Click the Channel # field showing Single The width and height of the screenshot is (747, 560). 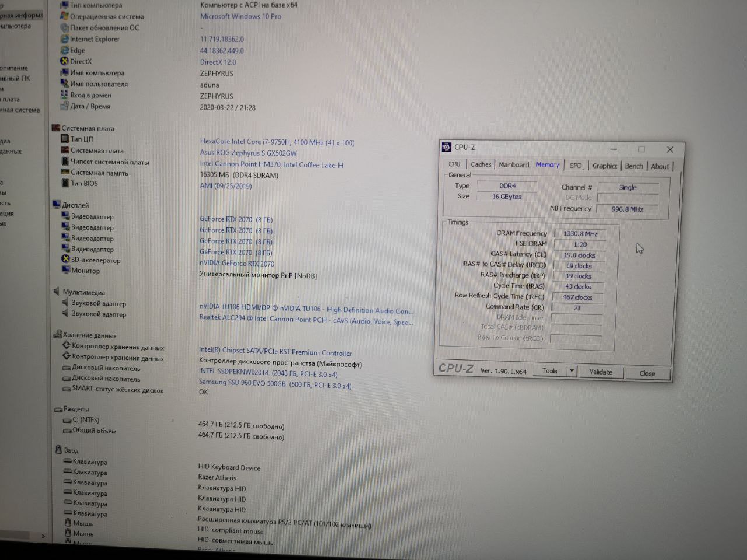(628, 187)
